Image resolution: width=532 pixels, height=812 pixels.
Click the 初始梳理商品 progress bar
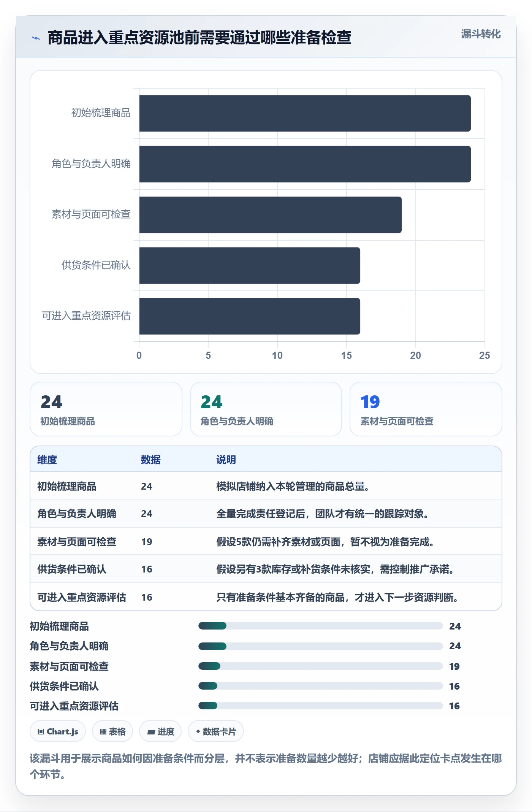coord(321,626)
